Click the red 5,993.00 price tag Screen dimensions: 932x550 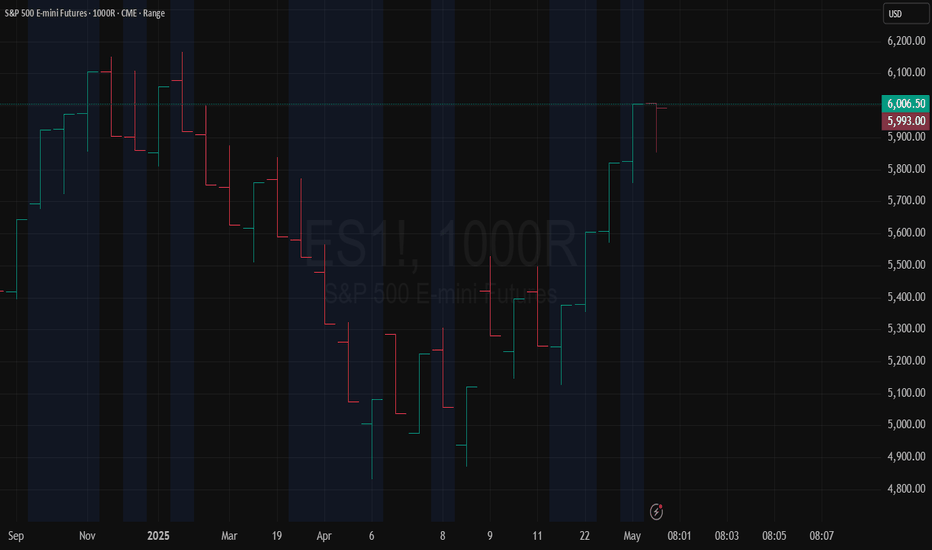(x=905, y=121)
